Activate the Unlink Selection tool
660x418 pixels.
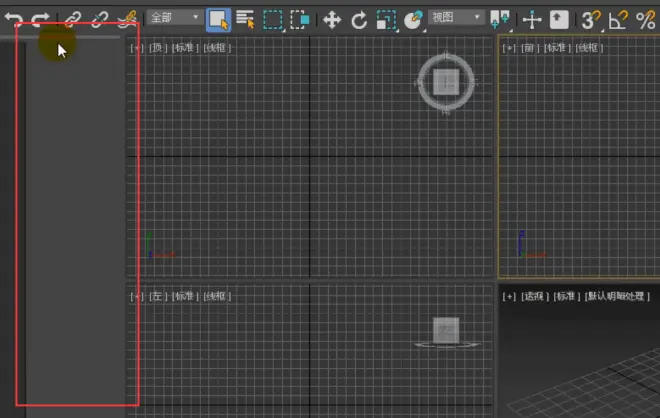tap(99, 19)
